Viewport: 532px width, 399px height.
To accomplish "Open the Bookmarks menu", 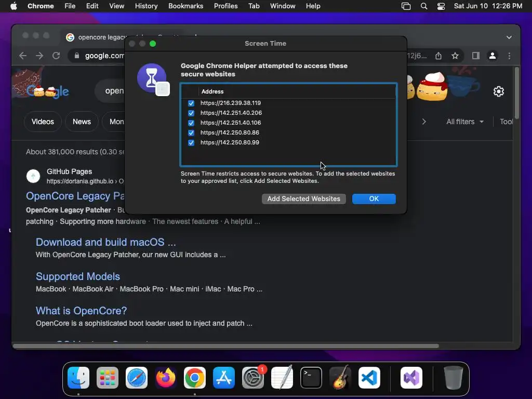I will pos(185,6).
